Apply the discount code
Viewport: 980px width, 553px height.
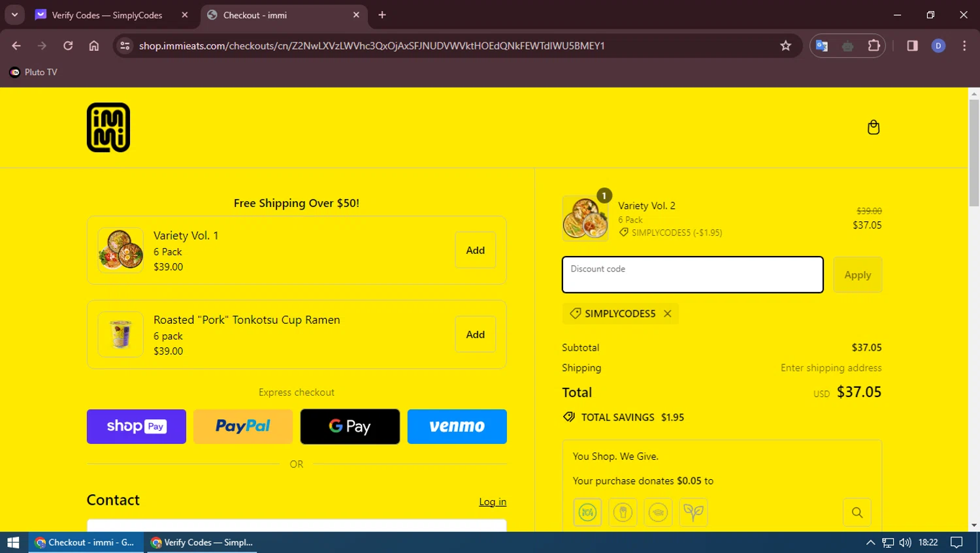pyautogui.click(x=857, y=275)
